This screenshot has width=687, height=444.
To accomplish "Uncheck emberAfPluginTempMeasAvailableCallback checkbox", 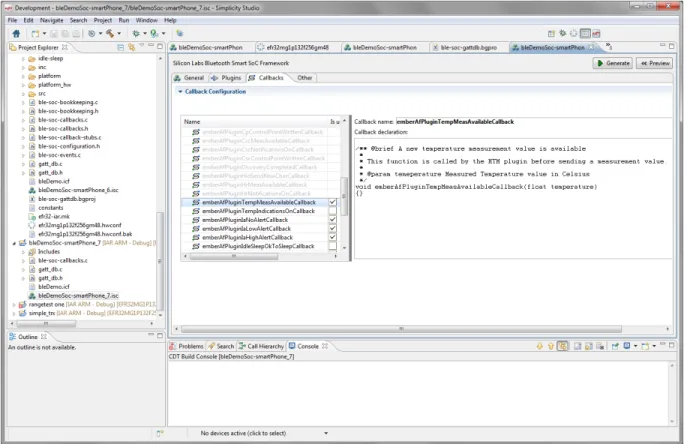I will (333, 202).
